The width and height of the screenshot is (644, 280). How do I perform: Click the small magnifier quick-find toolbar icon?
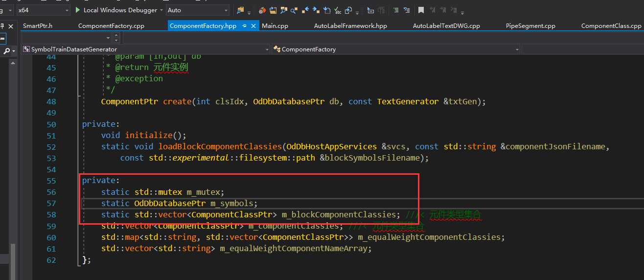294,11
